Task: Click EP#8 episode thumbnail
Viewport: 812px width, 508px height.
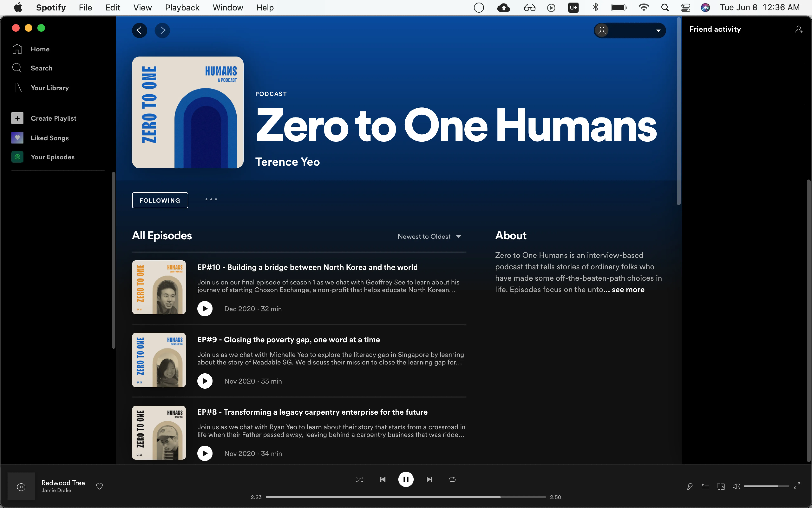Action: pos(159,432)
